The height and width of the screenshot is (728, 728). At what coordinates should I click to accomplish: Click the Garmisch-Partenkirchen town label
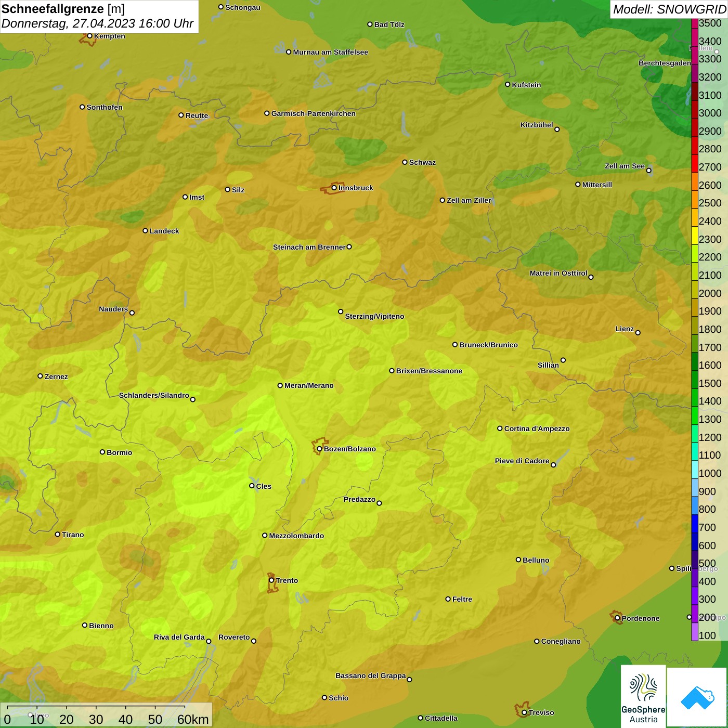pos(313,113)
